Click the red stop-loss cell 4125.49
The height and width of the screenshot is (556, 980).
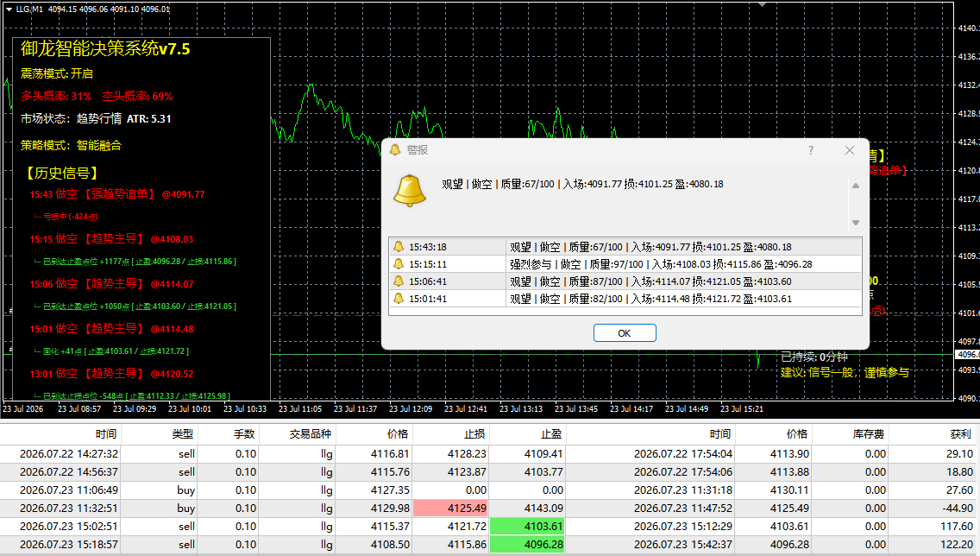click(450, 508)
